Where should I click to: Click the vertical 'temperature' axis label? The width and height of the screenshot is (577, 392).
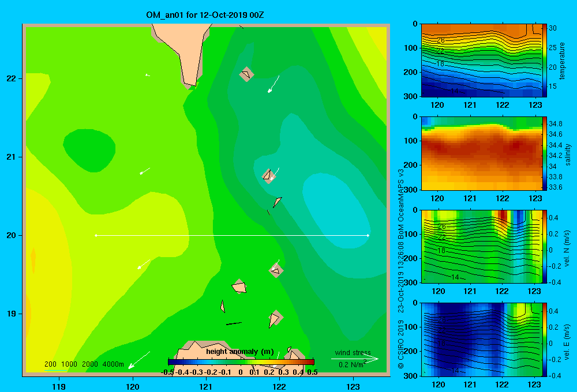(x=562, y=61)
